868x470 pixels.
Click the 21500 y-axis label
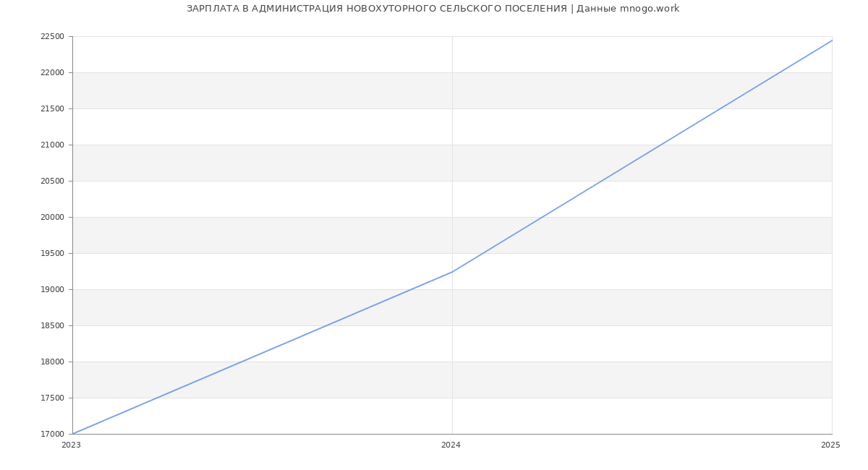[x=52, y=108]
